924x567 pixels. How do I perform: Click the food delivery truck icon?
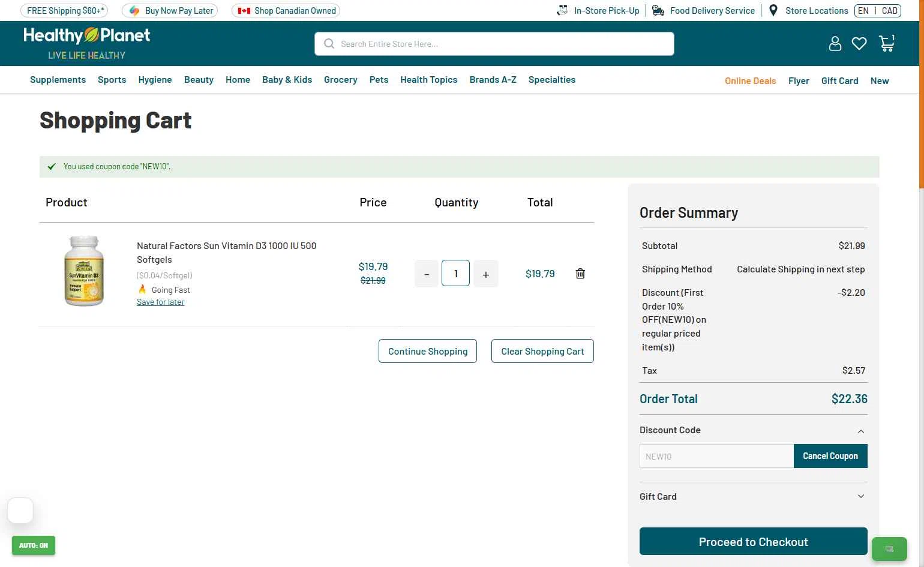pos(658,10)
